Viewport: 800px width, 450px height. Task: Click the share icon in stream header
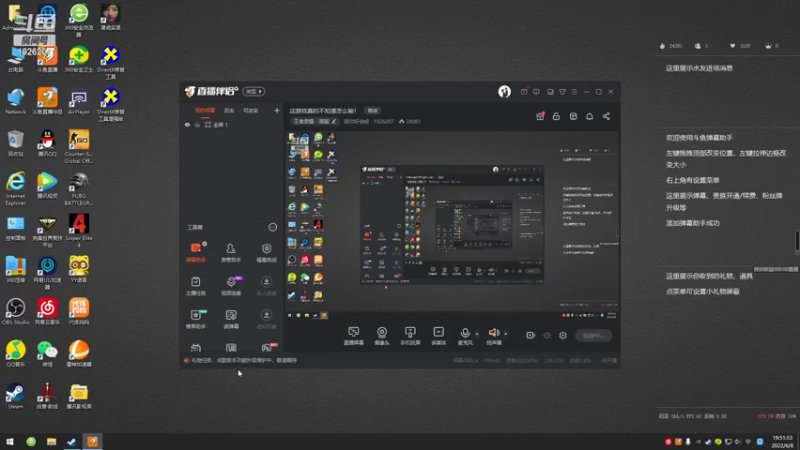[606, 116]
